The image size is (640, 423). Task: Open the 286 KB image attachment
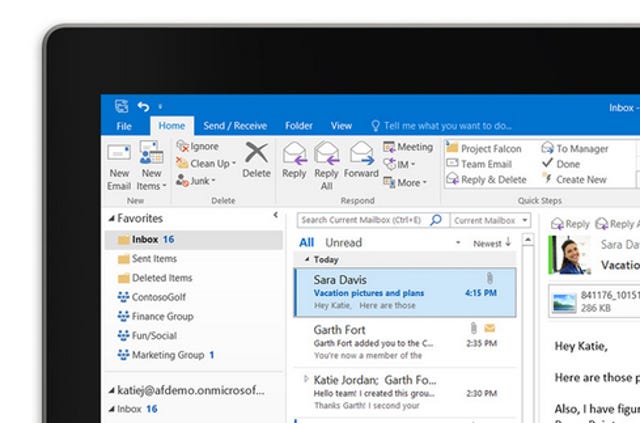click(596, 302)
